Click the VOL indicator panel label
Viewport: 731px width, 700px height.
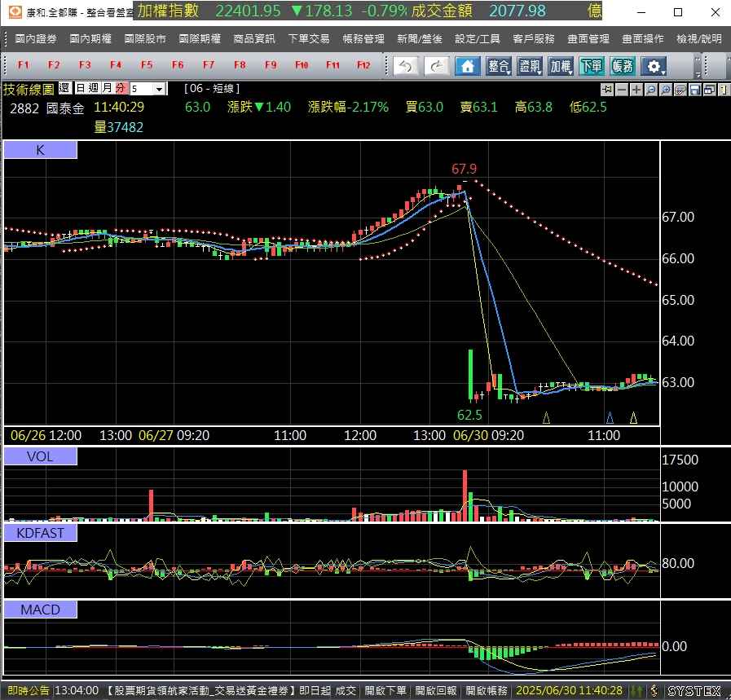pos(41,456)
